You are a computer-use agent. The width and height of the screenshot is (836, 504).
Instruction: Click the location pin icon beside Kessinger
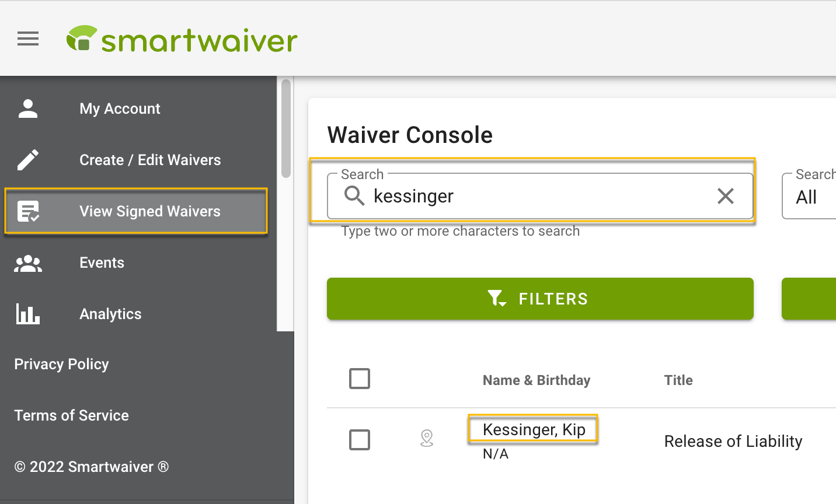(x=427, y=438)
